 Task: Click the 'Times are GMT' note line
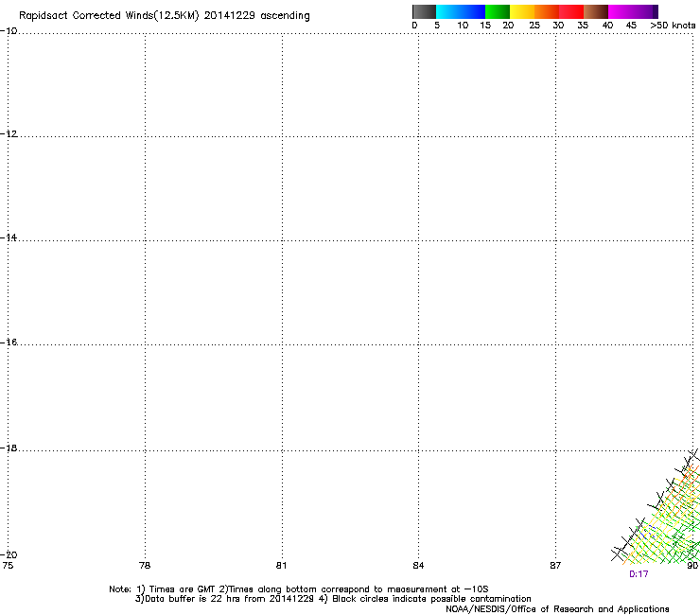[x=299, y=589]
